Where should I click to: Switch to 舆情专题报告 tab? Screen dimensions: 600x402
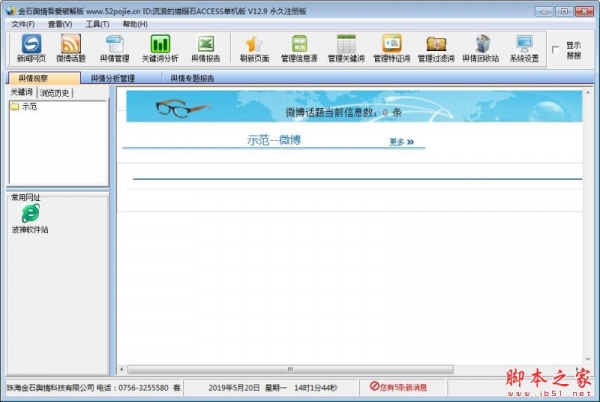[x=192, y=78]
